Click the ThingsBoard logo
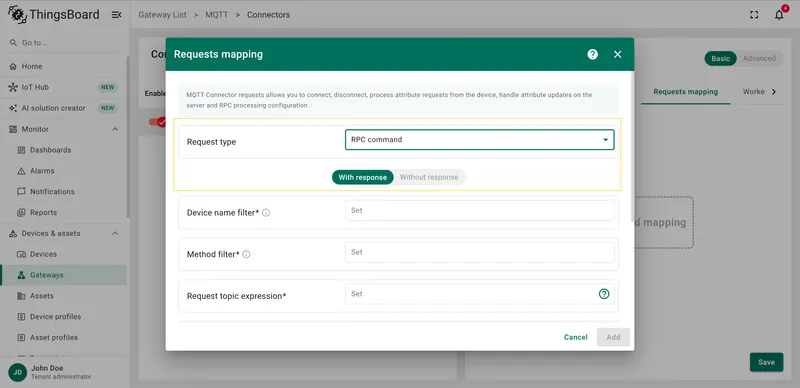 54,14
